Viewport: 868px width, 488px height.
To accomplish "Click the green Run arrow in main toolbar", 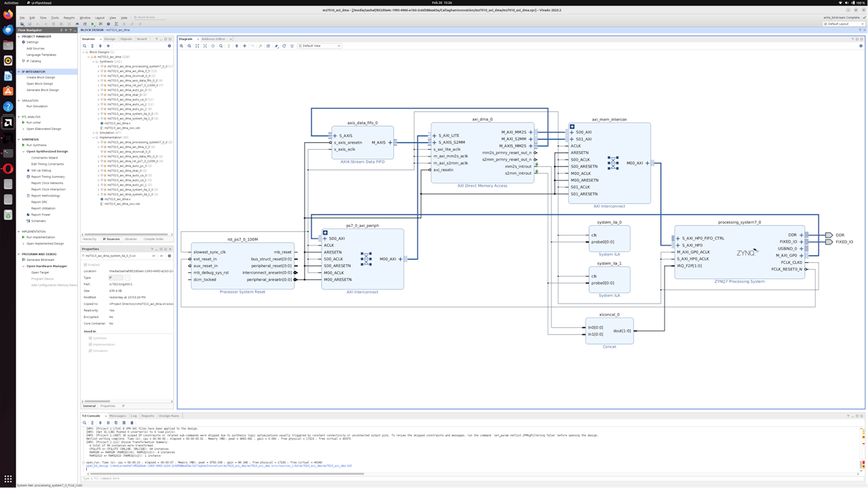I will coord(93,24).
